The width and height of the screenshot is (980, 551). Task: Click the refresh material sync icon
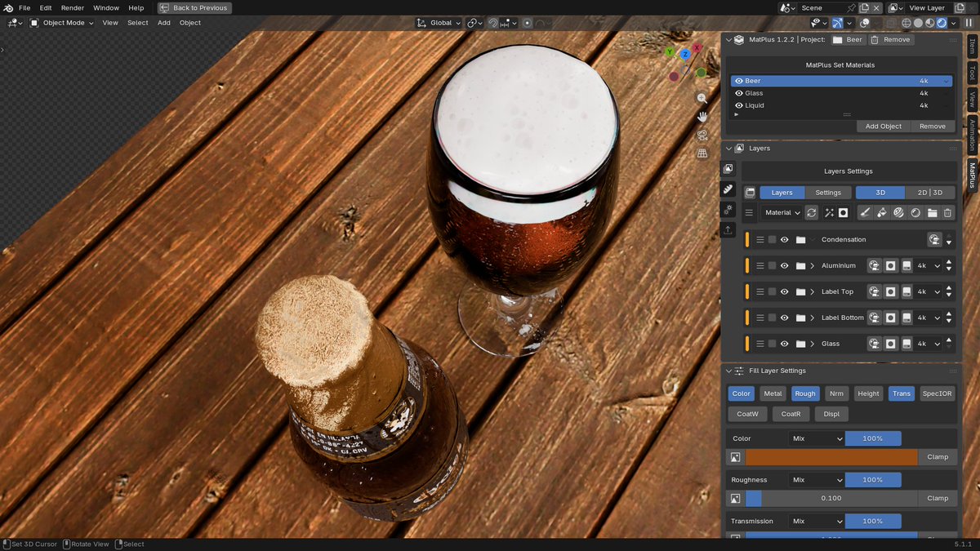click(x=812, y=212)
